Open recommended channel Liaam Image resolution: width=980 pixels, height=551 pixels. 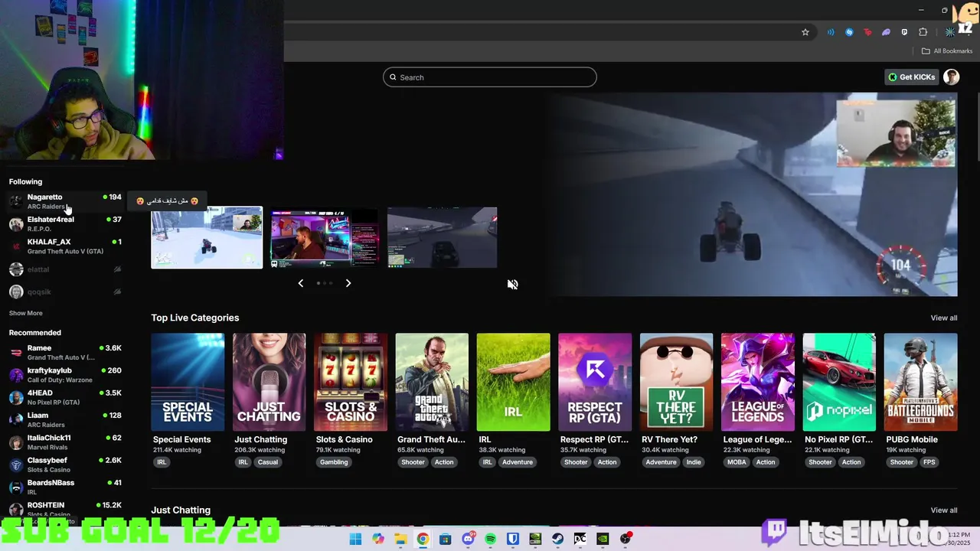pyautogui.click(x=65, y=420)
